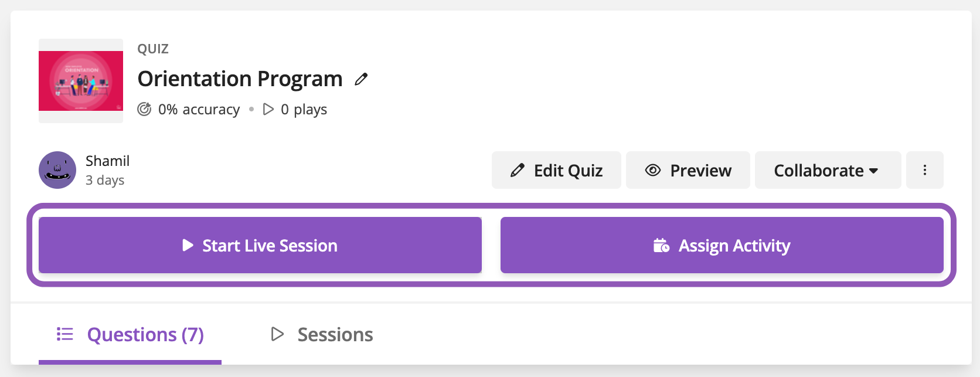Click the calendar icon in Assign Activity
The height and width of the screenshot is (377, 980).
click(x=661, y=245)
